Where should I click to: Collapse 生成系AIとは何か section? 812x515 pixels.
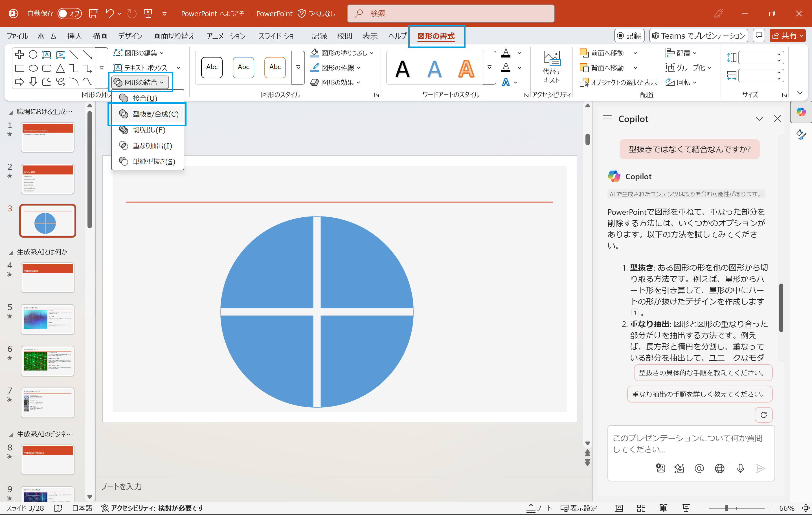[x=10, y=252]
